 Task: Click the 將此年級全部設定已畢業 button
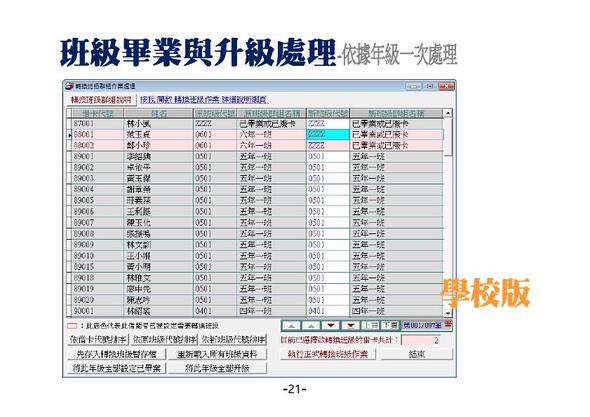click(116, 368)
